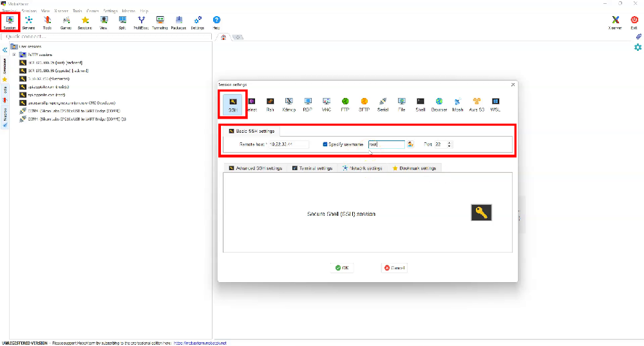The image size is (644, 346).
Task: Close the Session settings dialog
Action: pos(513,84)
